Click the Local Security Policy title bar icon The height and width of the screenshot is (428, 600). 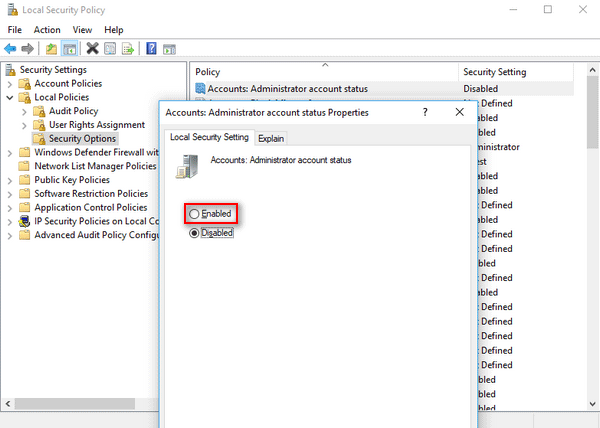pyautogui.click(x=12, y=10)
